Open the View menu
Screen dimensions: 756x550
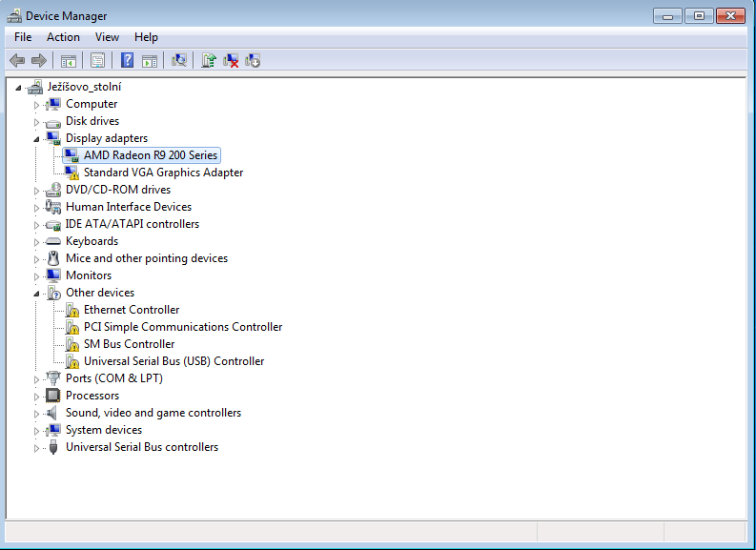(x=107, y=37)
